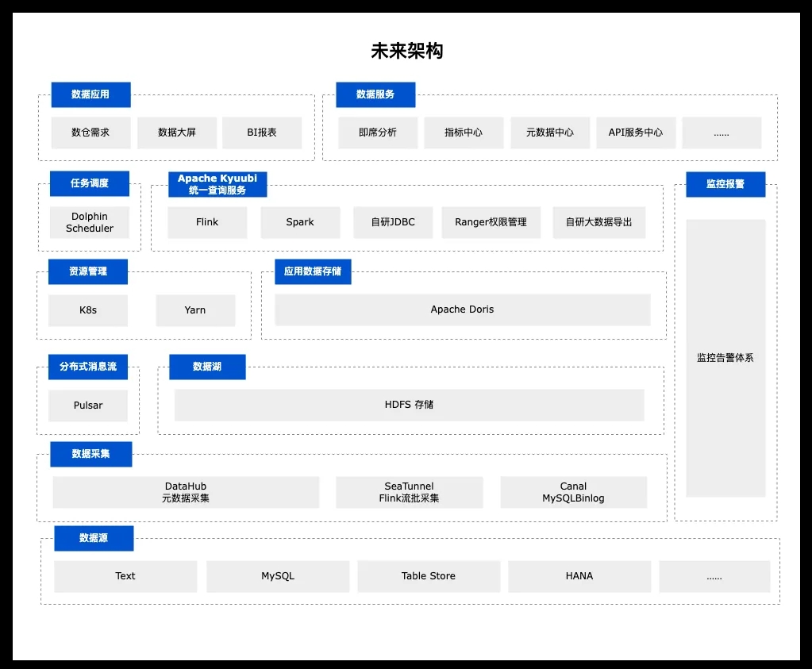Select the 数据湖 header
Image resolution: width=812 pixels, height=669 pixels.
tap(207, 367)
